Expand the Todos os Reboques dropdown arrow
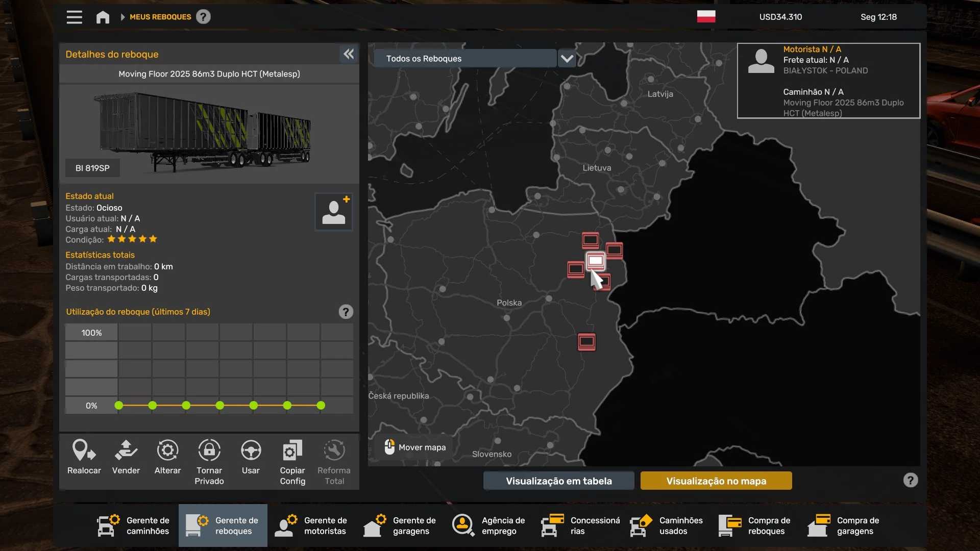 point(567,59)
